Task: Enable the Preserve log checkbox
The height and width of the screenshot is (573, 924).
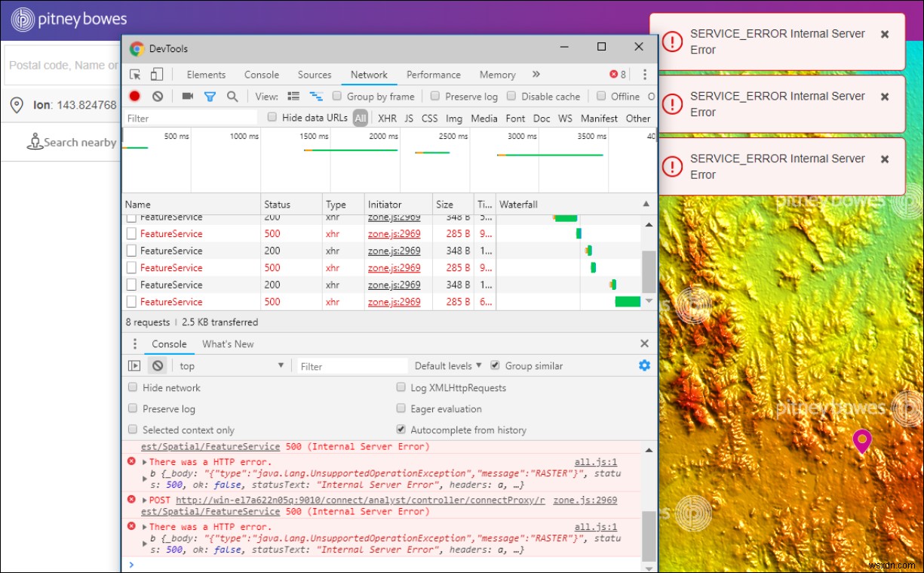Action: tap(434, 96)
